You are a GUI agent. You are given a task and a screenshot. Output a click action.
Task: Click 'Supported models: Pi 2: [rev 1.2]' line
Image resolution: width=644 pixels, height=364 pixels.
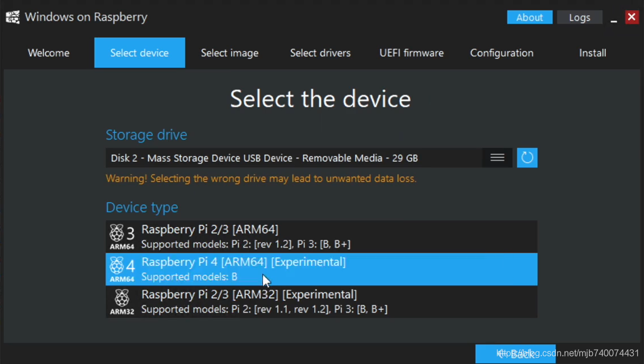(245, 244)
